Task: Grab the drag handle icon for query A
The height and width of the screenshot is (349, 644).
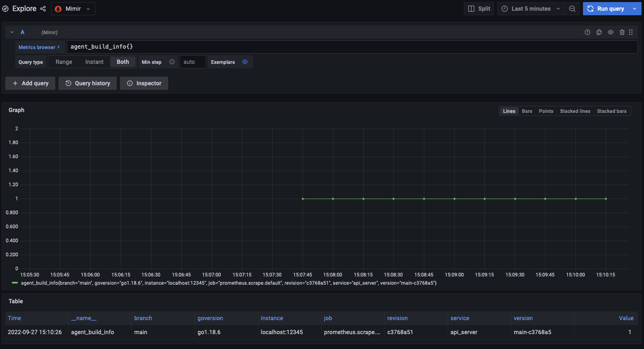Action: pos(631,32)
